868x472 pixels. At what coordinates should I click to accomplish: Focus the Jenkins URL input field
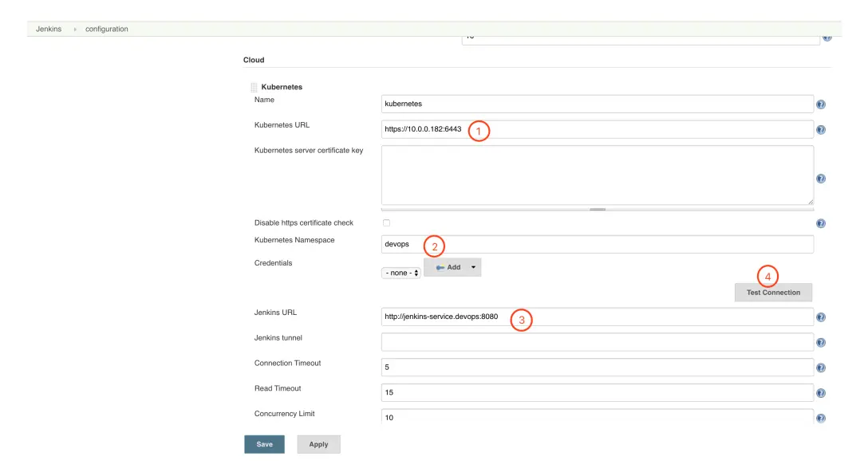(x=598, y=317)
